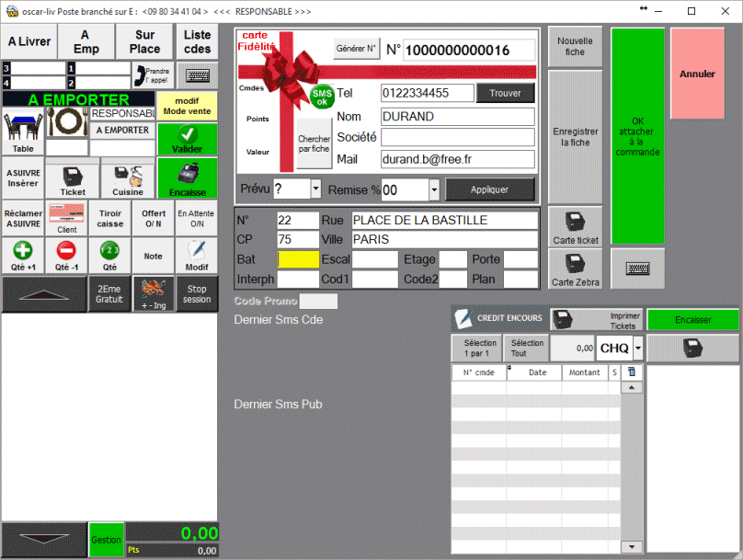Increase quantity with the Qté +1 icon
The width and height of the screenshot is (743, 560).
[23, 255]
